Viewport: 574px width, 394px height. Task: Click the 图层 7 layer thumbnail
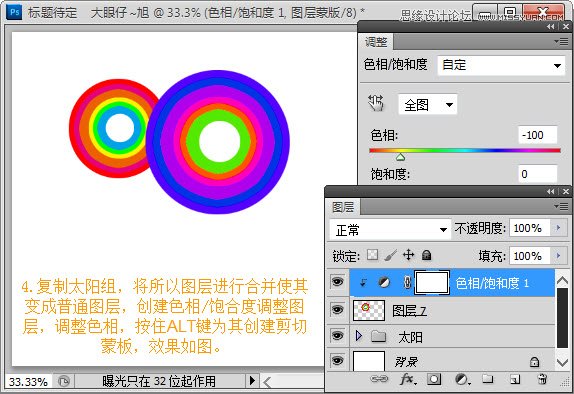coord(369,310)
